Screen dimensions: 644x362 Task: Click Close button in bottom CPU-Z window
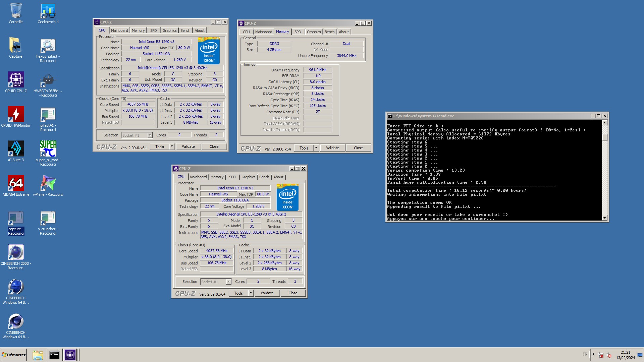point(293,293)
